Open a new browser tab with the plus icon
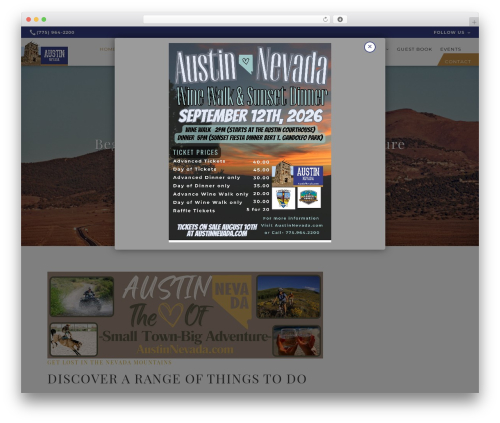 [474, 22]
